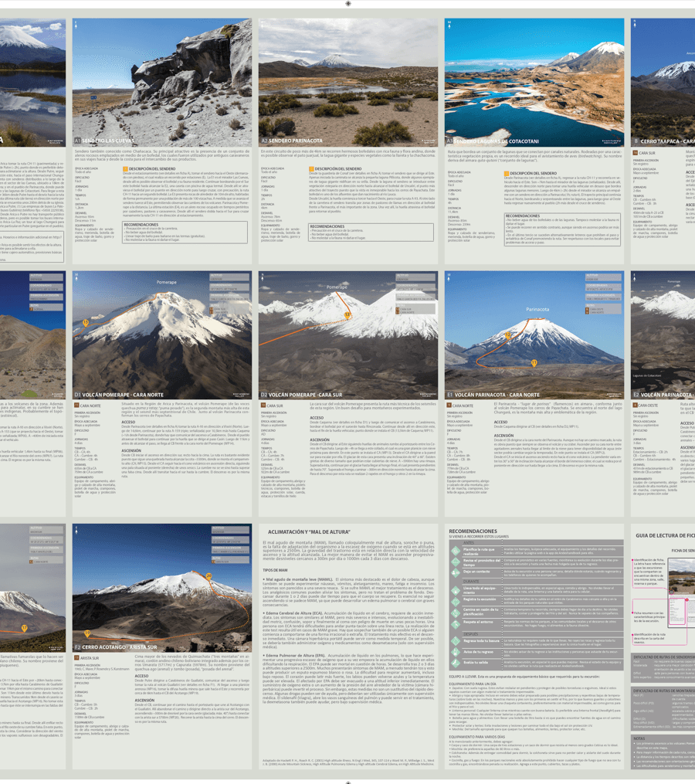Click the 'Regresa toda tu basura' icon
The width and height of the screenshot is (695, 784).
click(456, 642)
